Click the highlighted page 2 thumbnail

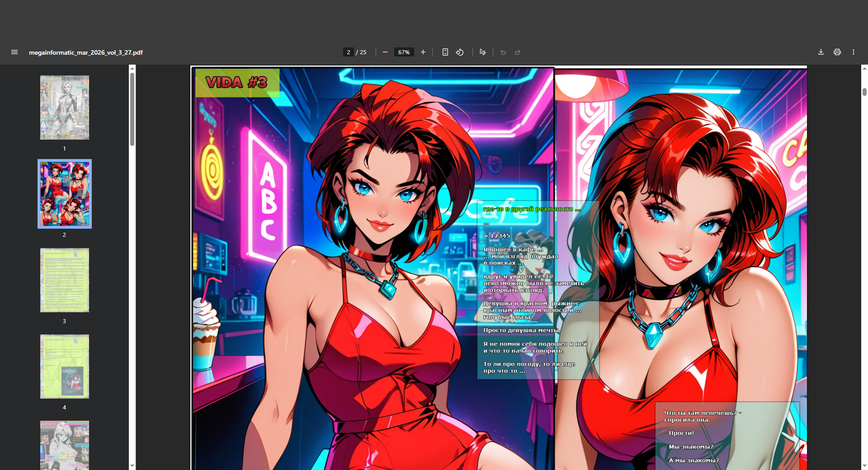click(65, 194)
